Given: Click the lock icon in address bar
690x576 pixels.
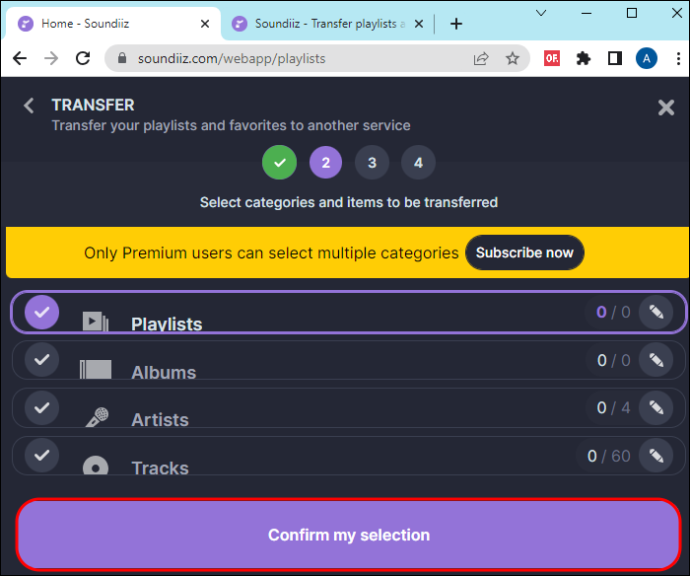Looking at the screenshot, I should tap(122, 58).
